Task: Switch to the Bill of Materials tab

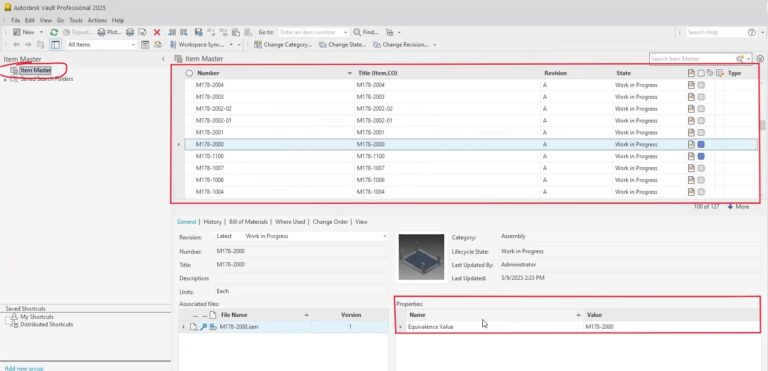Action: 248,222
